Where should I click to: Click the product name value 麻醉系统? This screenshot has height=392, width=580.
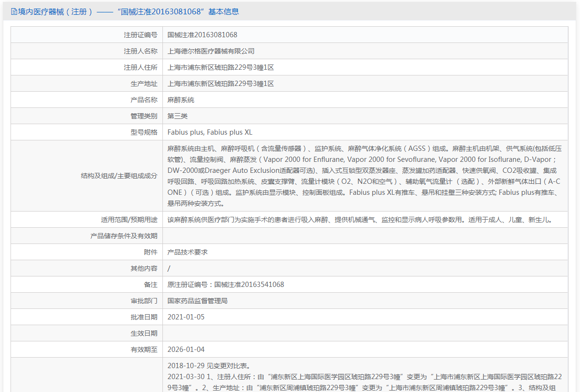tap(181, 100)
